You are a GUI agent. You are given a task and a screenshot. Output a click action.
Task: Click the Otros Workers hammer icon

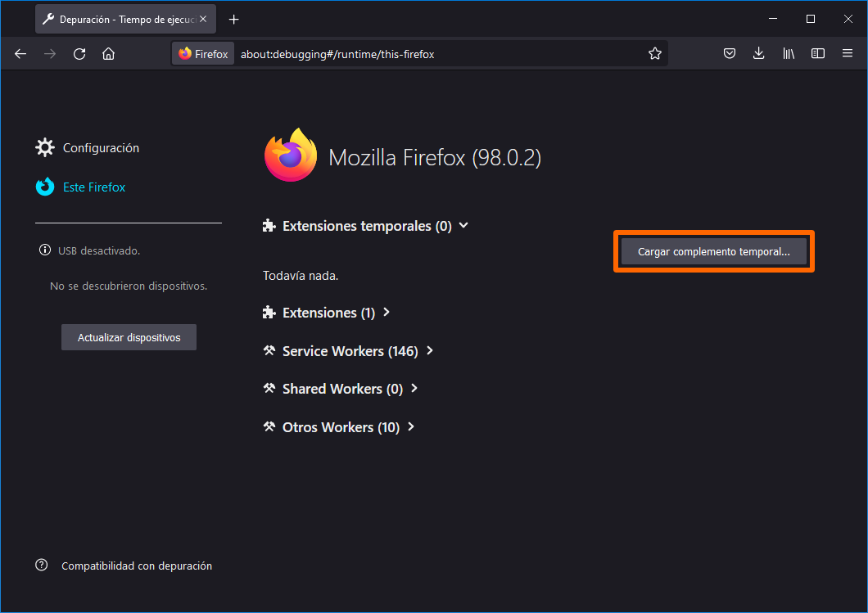pos(269,426)
